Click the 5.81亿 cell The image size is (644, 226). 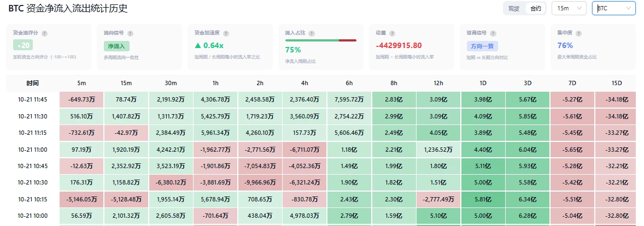[x=483, y=199]
